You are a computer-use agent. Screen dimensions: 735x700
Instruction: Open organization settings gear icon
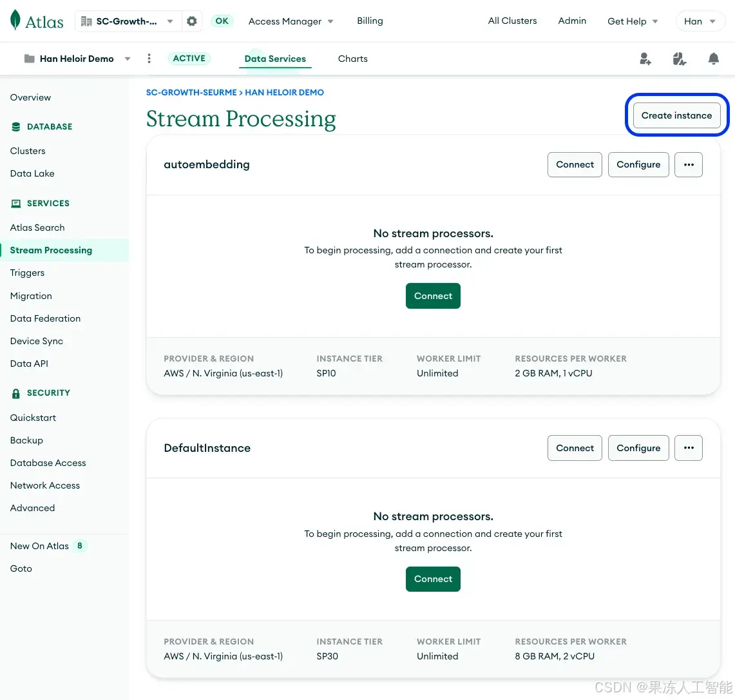(x=192, y=21)
